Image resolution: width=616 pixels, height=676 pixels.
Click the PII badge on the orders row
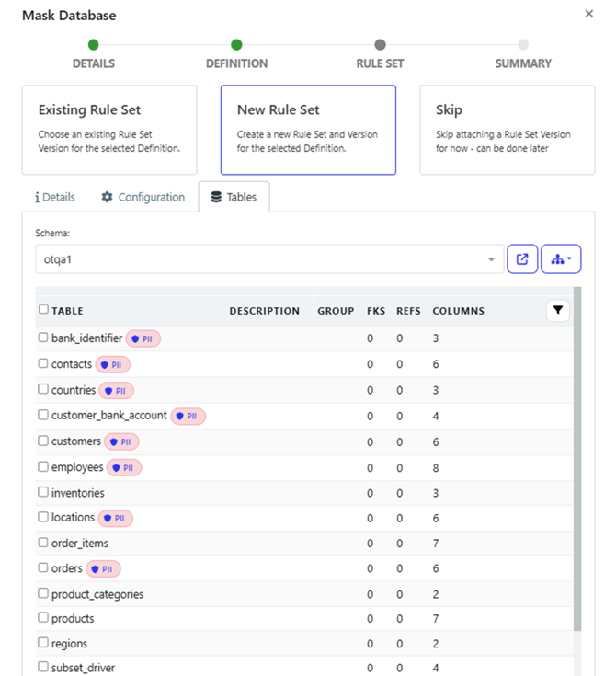(104, 569)
